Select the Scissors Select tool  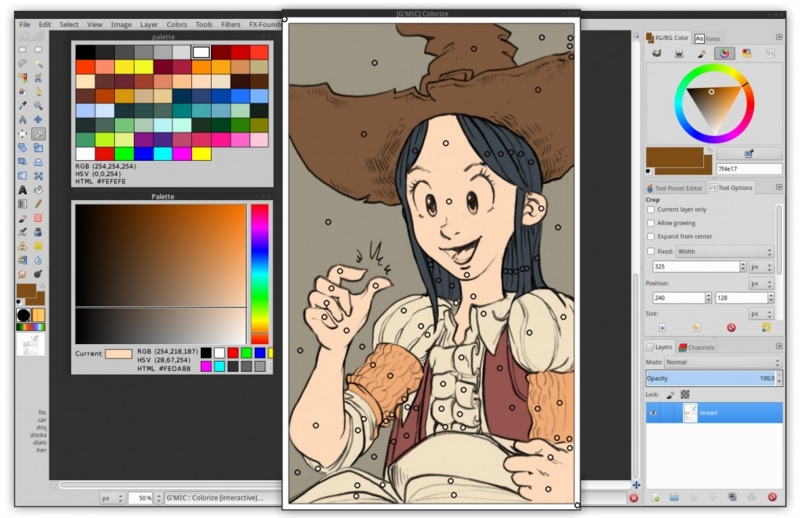38,78
